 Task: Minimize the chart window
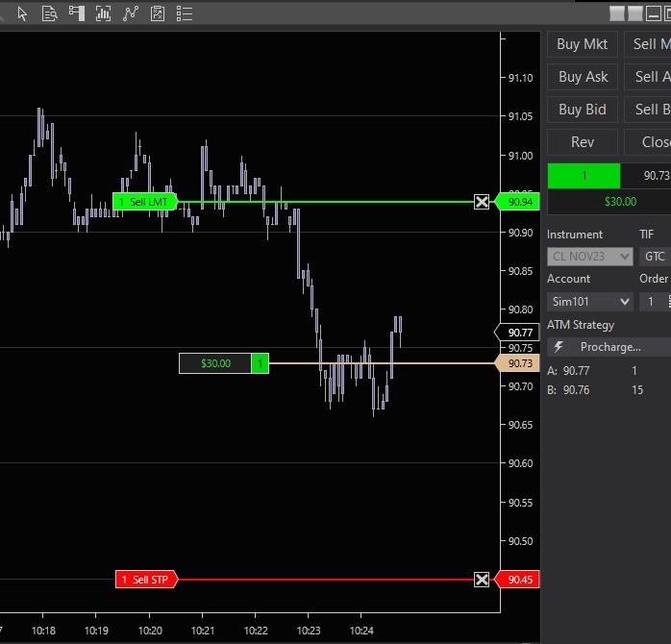pyautogui.click(x=654, y=13)
